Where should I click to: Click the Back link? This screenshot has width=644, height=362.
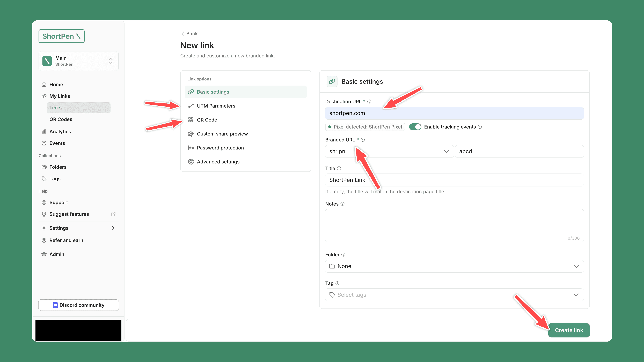tap(189, 34)
